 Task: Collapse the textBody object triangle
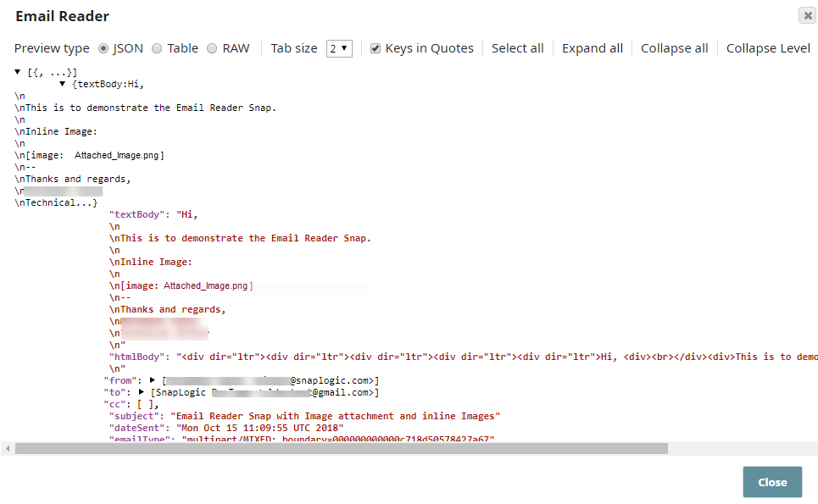[x=63, y=84]
